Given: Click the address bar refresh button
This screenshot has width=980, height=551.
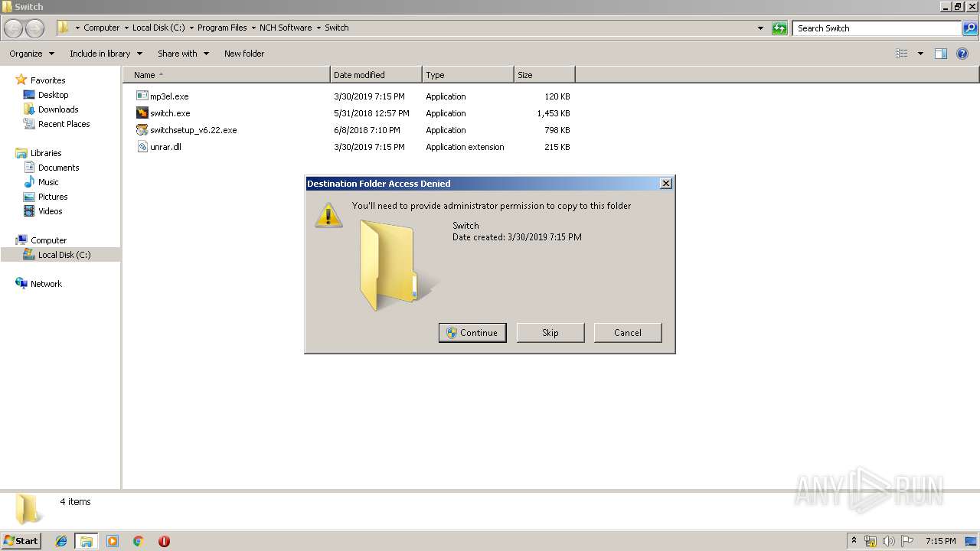Looking at the screenshot, I should (779, 28).
